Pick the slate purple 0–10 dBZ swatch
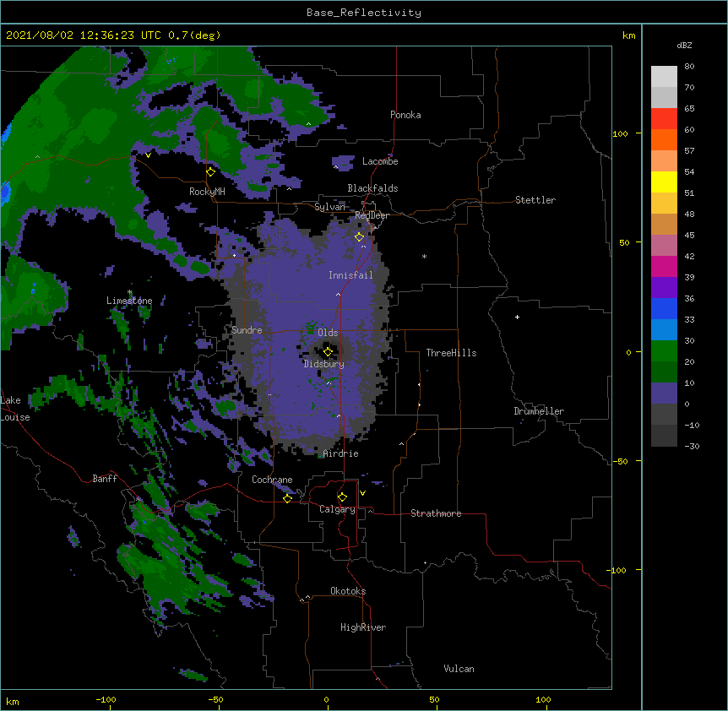Screen dimensions: 728x711 pos(664,393)
